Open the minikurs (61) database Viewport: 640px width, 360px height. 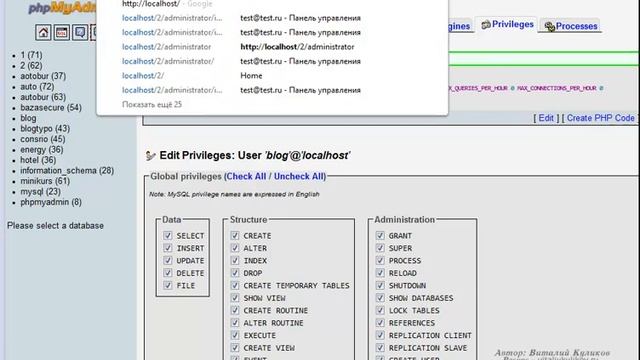pos(45,181)
